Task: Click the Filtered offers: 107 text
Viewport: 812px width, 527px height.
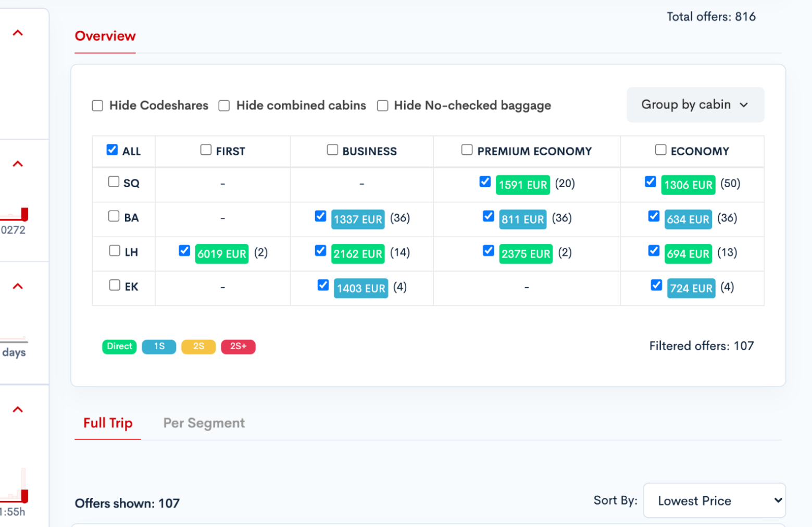Action: click(701, 346)
